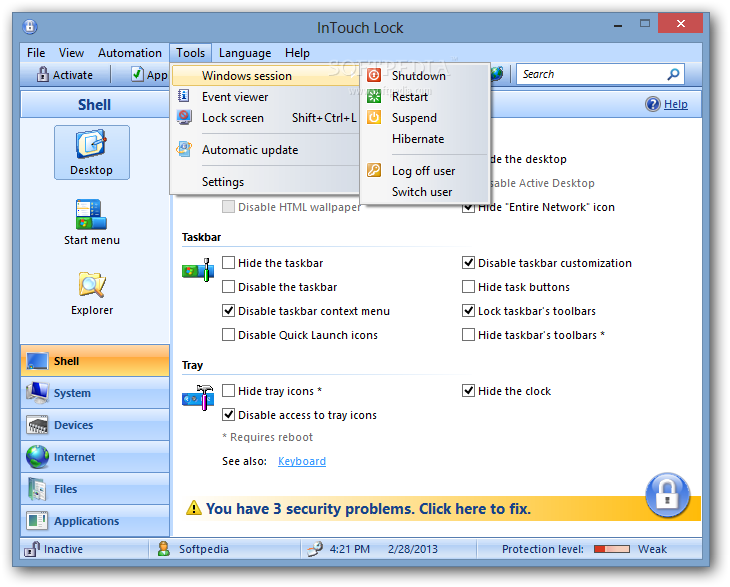Viewport: 730px width, 587px height.
Task: Click the Event viewer icon
Action: point(184,96)
